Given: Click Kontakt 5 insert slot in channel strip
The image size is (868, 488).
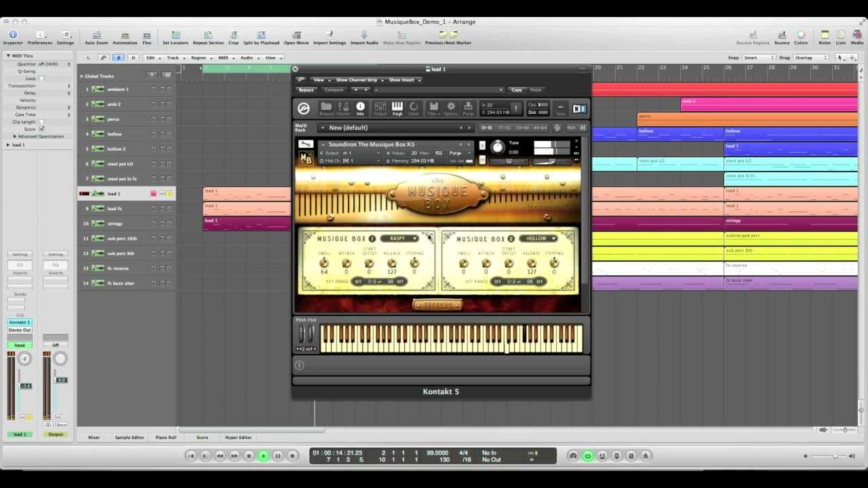Looking at the screenshot, I should tap(20, 322).
